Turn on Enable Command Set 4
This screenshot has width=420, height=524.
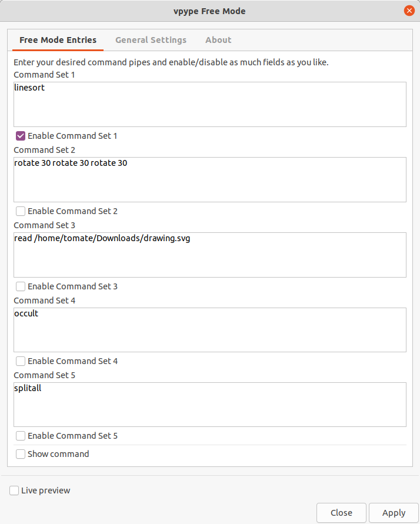(21, 361)
